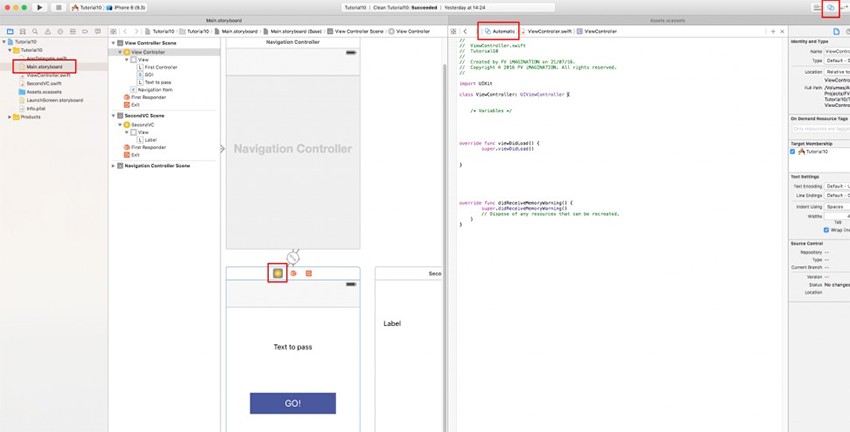The width and height of the screenshot is (850, 432).
Task: Click Exit icon in scene dock
Action: (x=308, y=273)
